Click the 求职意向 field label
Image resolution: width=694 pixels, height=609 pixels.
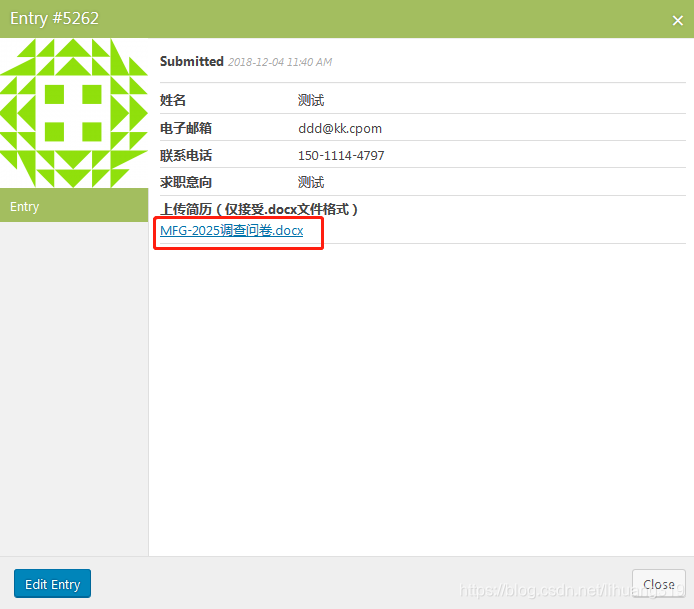click(x=186, y=182)
